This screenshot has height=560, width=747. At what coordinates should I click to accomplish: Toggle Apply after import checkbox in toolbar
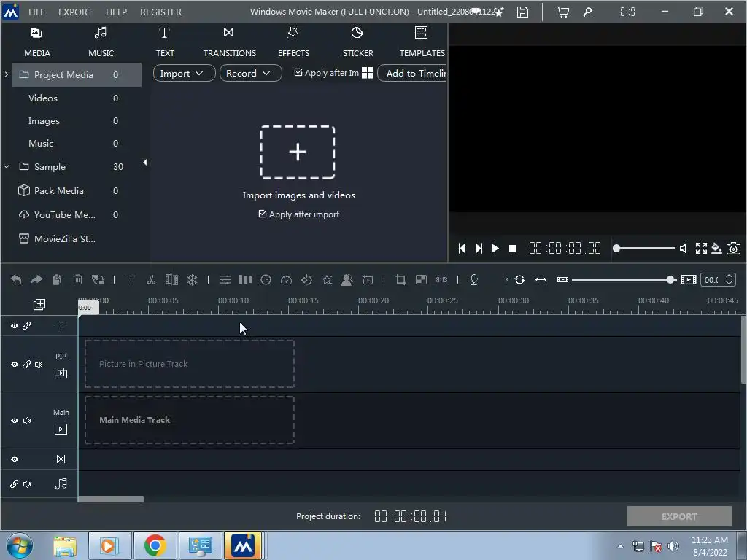(298, 72)
